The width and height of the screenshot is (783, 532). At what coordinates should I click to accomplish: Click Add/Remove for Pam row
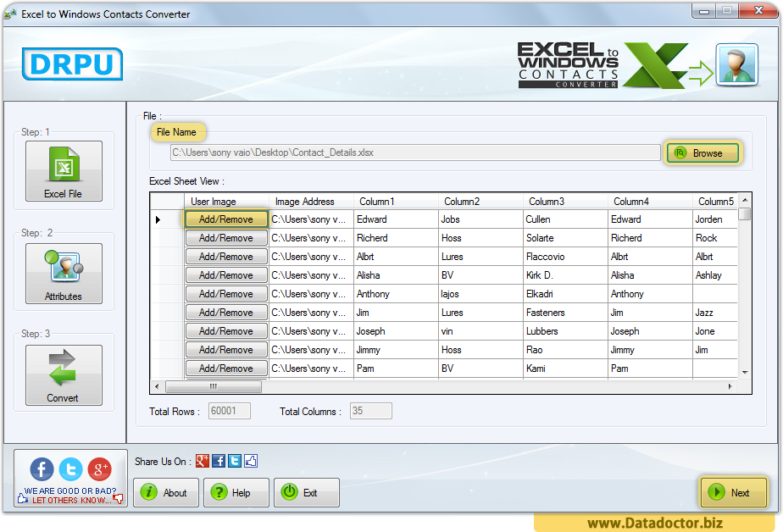(x=226, y=369)
